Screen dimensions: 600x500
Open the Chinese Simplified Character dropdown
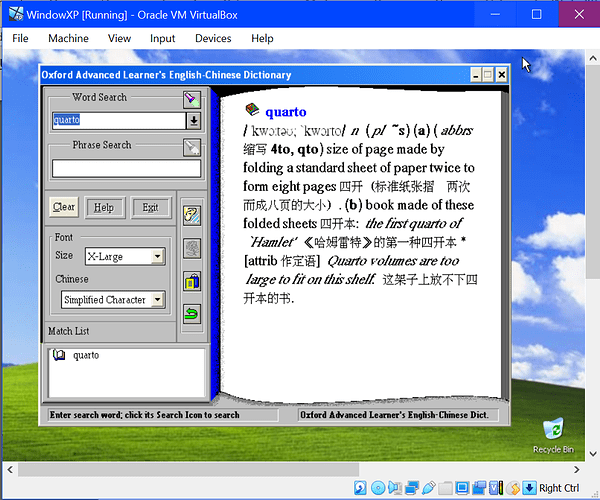pyautogui.click(x=157, y=300)
